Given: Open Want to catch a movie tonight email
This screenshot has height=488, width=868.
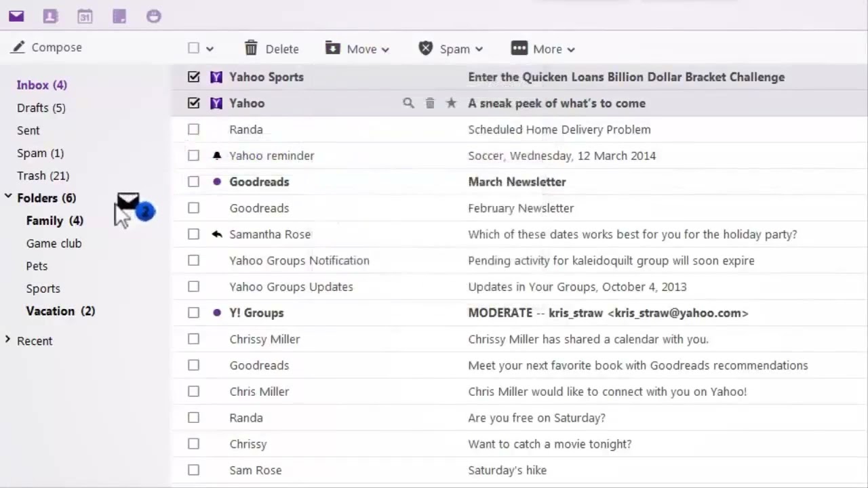Looking at the screenshot, I should [550, 444].
